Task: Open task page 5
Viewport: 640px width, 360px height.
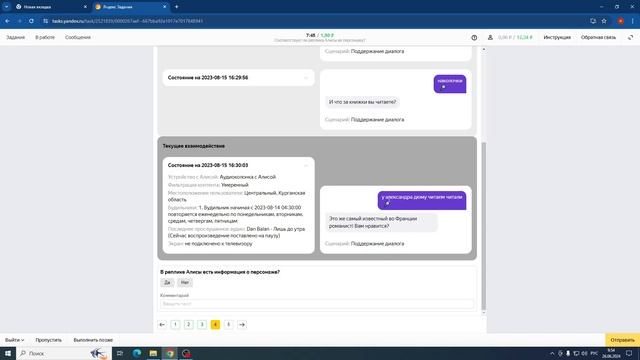Action: [229, 324]
